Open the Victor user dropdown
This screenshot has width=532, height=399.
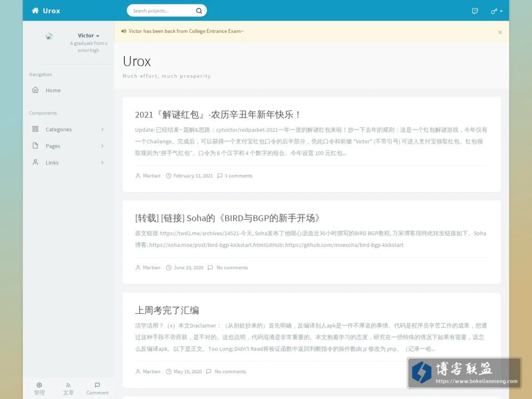(x=88, y=35)
